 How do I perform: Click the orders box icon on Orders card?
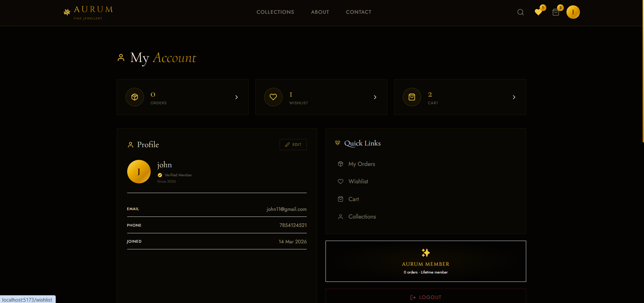coord(134,97)
